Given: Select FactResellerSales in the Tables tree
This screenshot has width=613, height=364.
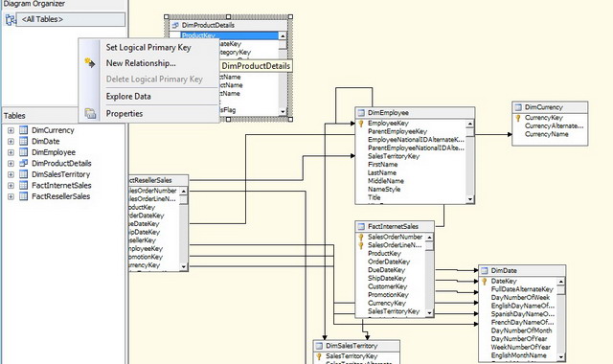Looking at the screenshot, I should point(60,195).
